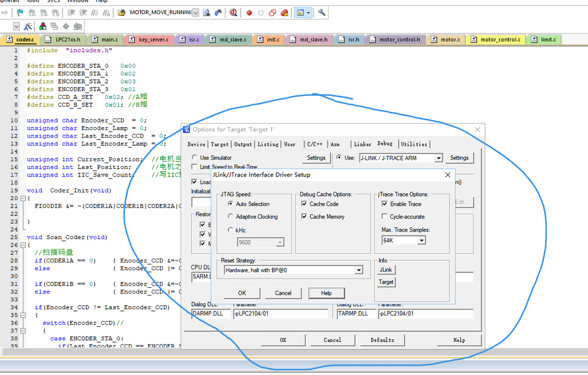Viewport: 588px width, 375px height.
Task: Open the window layout dropdown arrow
Action: (x=308, y=13)
